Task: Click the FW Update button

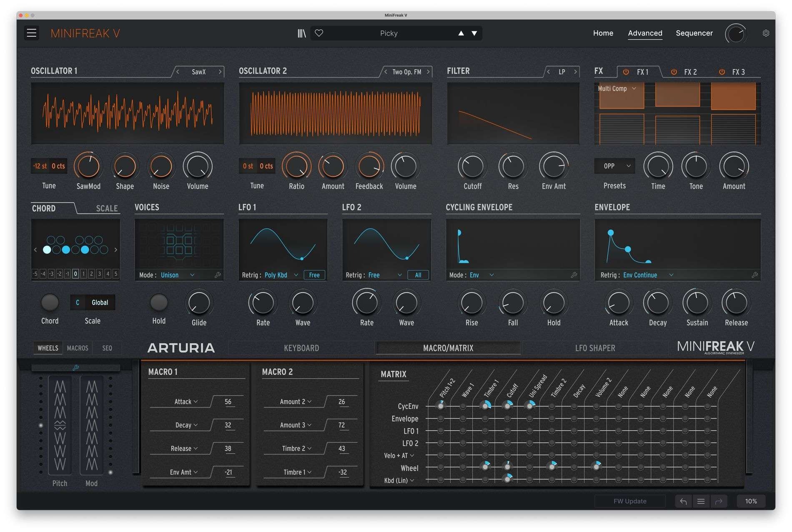Action: pos(629,501)
